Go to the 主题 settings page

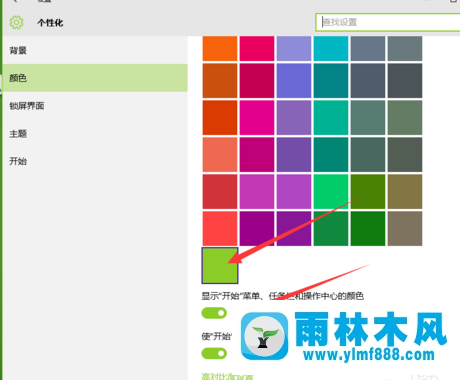95,134
